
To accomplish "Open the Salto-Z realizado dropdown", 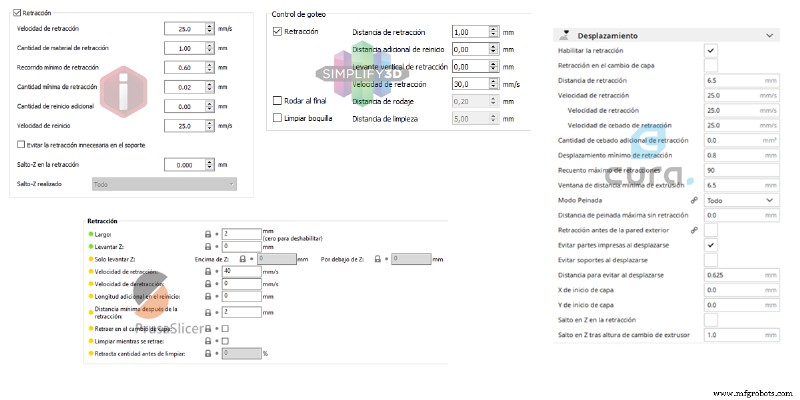I will click(x=164, y=184).
